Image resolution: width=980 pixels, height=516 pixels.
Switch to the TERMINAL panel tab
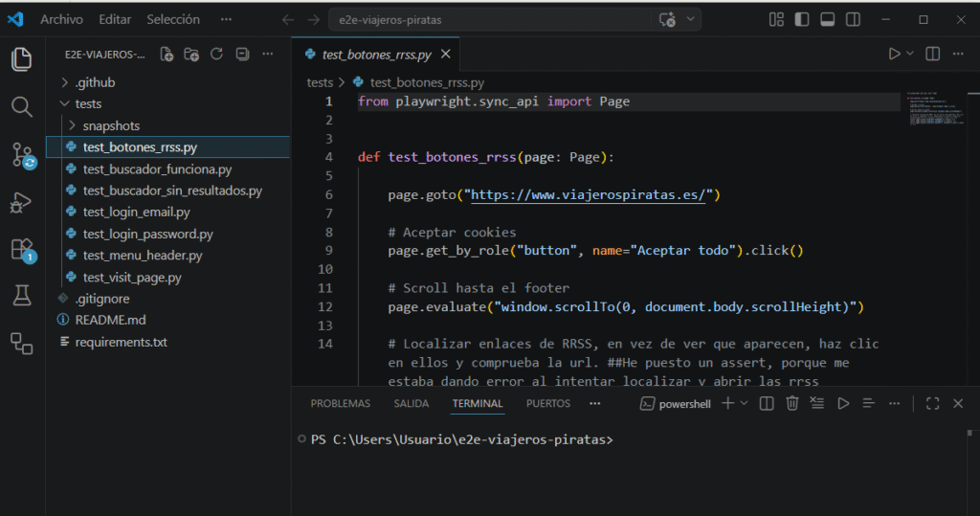tap(478, 403)
